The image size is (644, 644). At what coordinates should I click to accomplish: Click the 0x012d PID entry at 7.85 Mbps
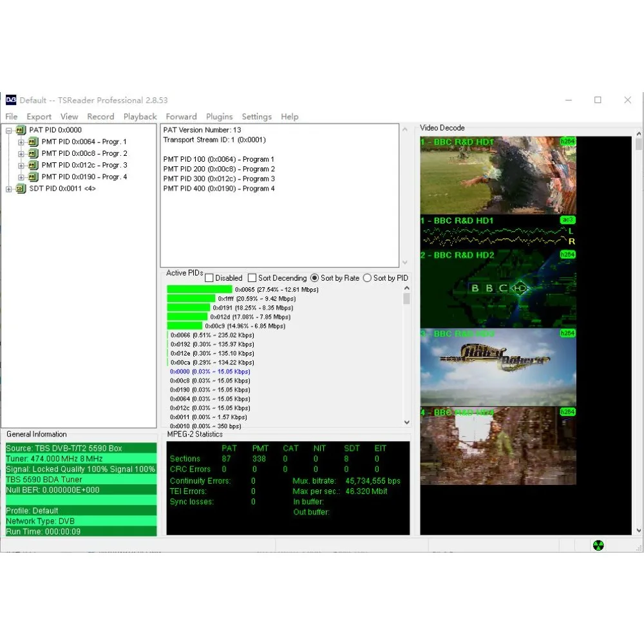(x=250, y=317)
